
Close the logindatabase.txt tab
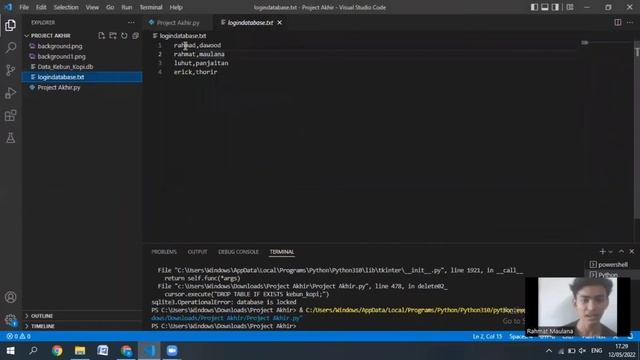[x=280, y=22]
